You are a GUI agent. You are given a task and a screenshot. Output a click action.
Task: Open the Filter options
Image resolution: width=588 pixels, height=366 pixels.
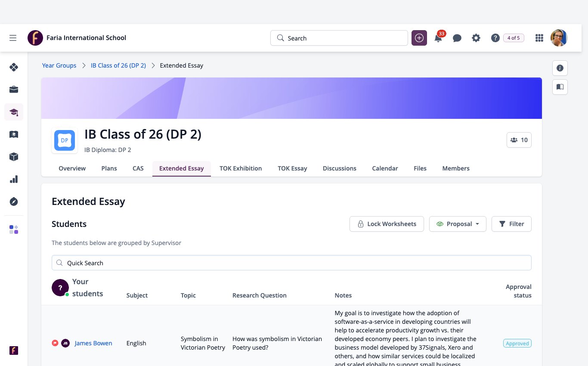pyautogui.click(x=511, y=224)
